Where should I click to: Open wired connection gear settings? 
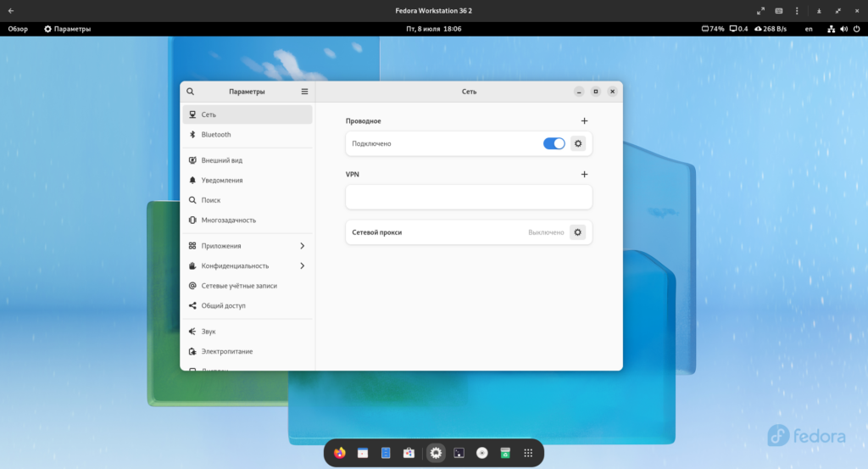click(578, 143)
